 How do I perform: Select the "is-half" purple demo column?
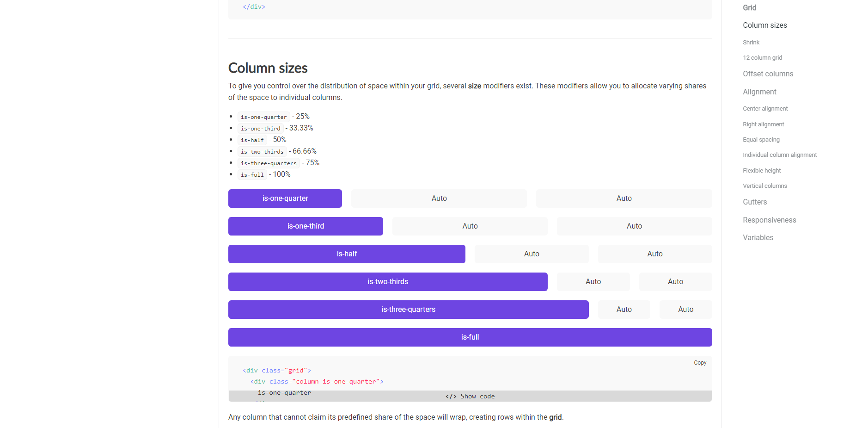point(346,254)
